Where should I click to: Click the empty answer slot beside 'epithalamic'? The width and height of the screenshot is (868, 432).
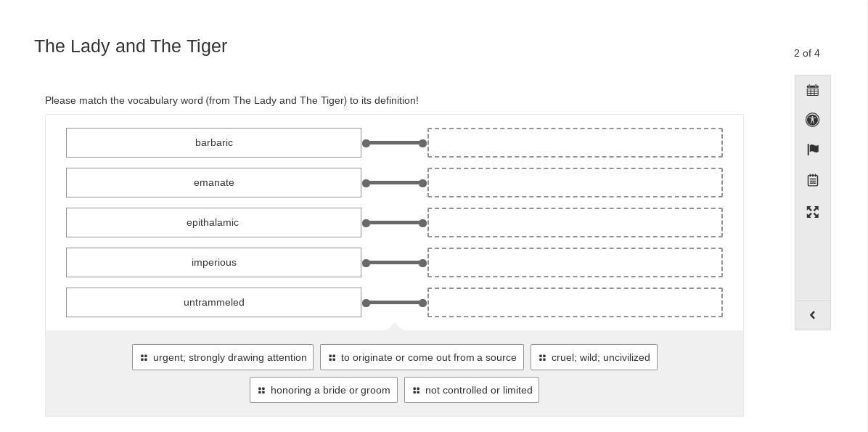[575, 223]
